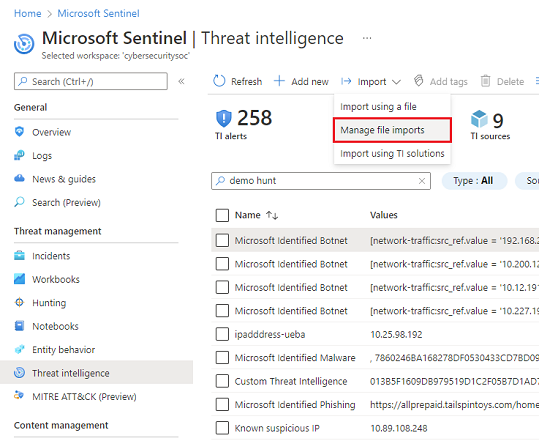Check the Microsoft Identified Malware row checkbox
This screenshot has height=441, width=539.
(222, 357)
